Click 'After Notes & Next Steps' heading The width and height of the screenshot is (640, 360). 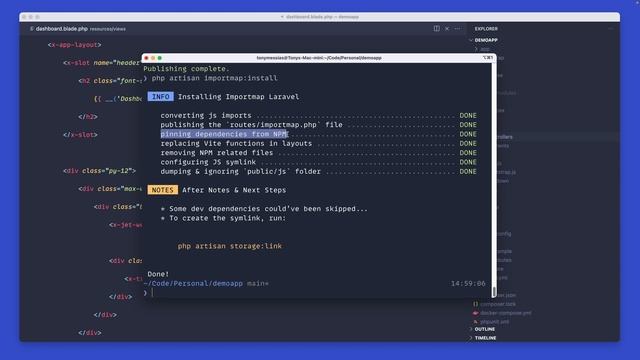(x=234, y=190)
